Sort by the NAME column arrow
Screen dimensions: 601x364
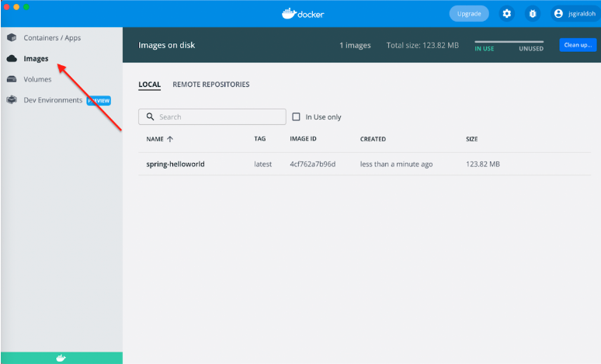[170, 140]
